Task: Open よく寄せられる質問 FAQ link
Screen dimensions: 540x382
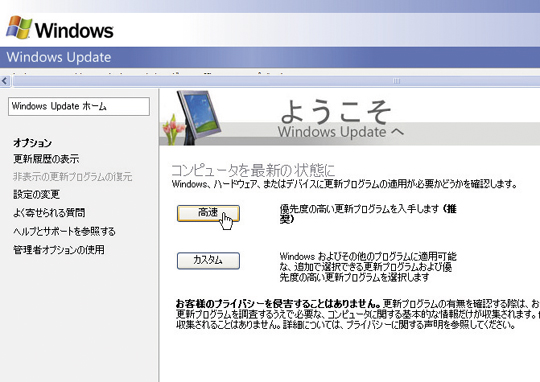Action: 49,213
